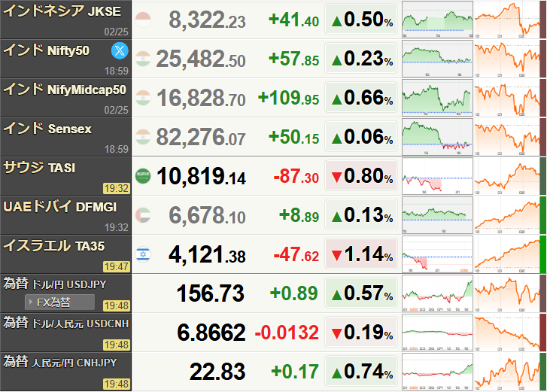This screenshot has width=547, height=392.
Task: Click the Sensex orange long-term chart
Action: [x=507, y=137]
